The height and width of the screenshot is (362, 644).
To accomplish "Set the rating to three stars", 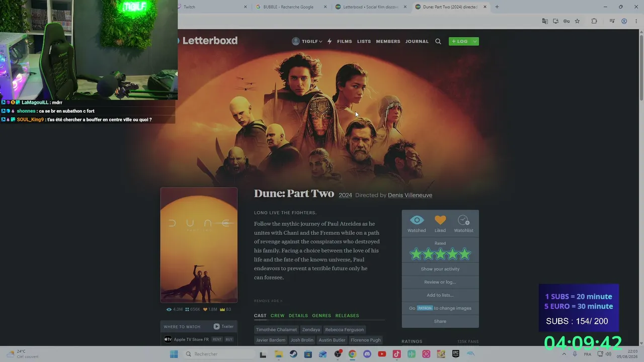I will coord(440,254).
